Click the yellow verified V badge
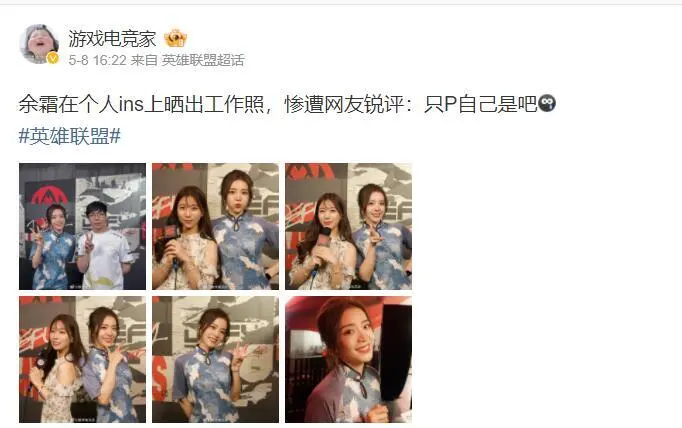Viewport: 682px width, 428px height. pos(53,58)
